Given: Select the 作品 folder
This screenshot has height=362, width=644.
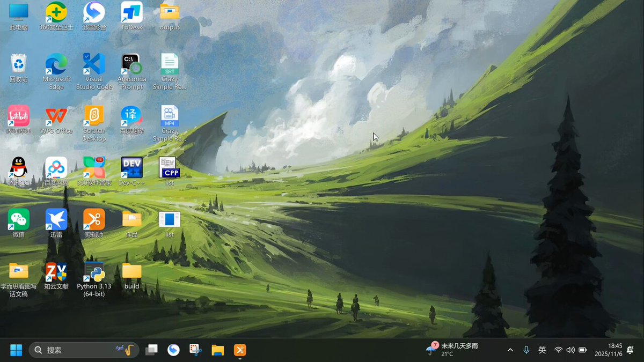Looking at the screenshot, I should 132,223.
